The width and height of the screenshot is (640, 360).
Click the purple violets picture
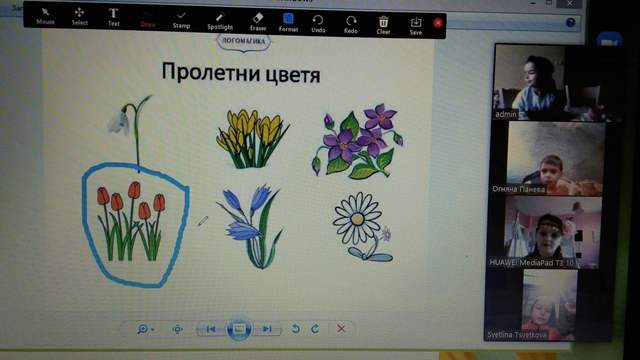pyautogui.click(x=358, y=141)
